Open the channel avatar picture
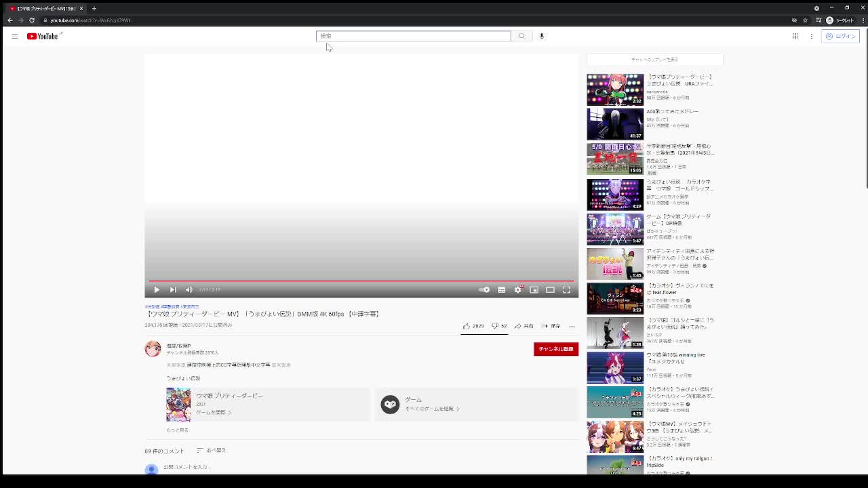The height and width of the screenshot is (488, 868). pos(153,348)
